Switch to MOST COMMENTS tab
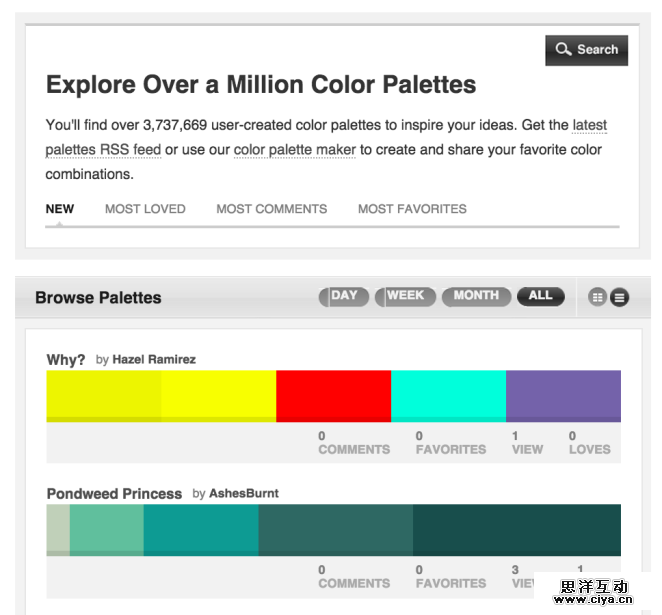This screenshot has width=662, height=615. coord(272,209)
